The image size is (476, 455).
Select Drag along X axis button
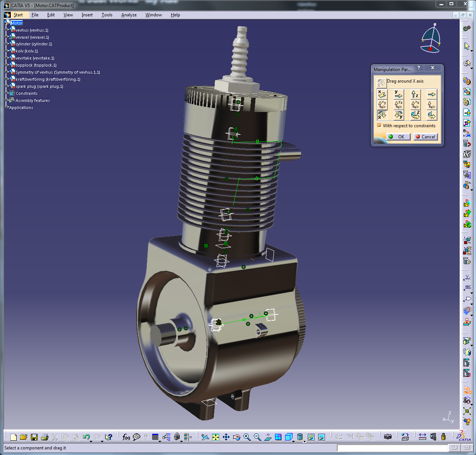click(382, 94)
